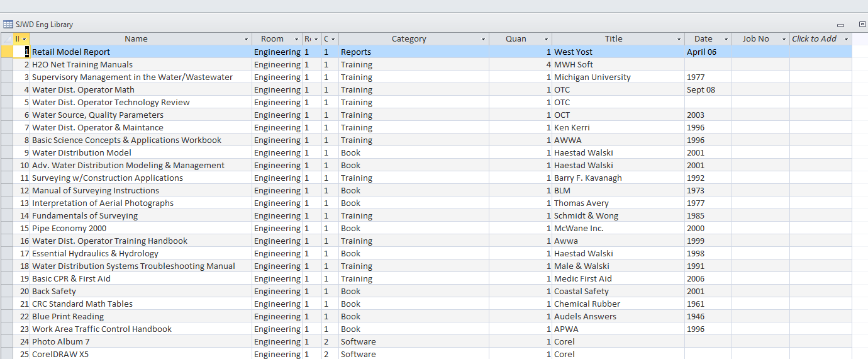Viewport: 868px width, 359px height.
Task: Click the row selector for Retail Model Report
Action: point(6,52)
